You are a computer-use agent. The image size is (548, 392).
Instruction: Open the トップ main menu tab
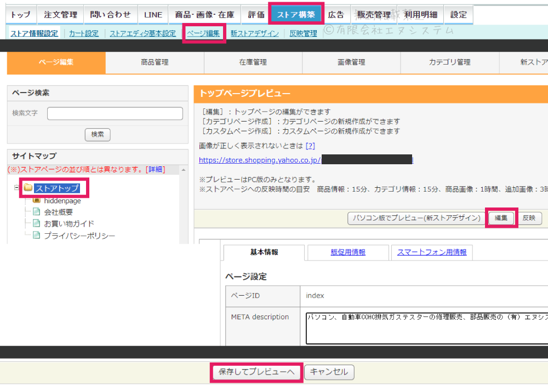click(x=21, y=15)
